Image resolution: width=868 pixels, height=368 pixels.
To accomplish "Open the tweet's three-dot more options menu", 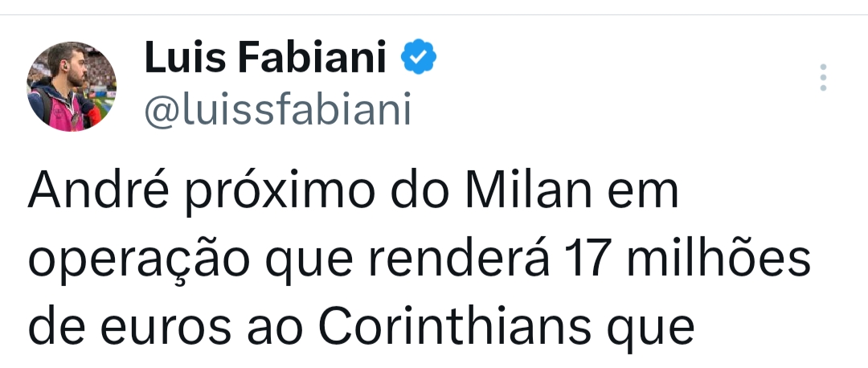I will 822,77.
